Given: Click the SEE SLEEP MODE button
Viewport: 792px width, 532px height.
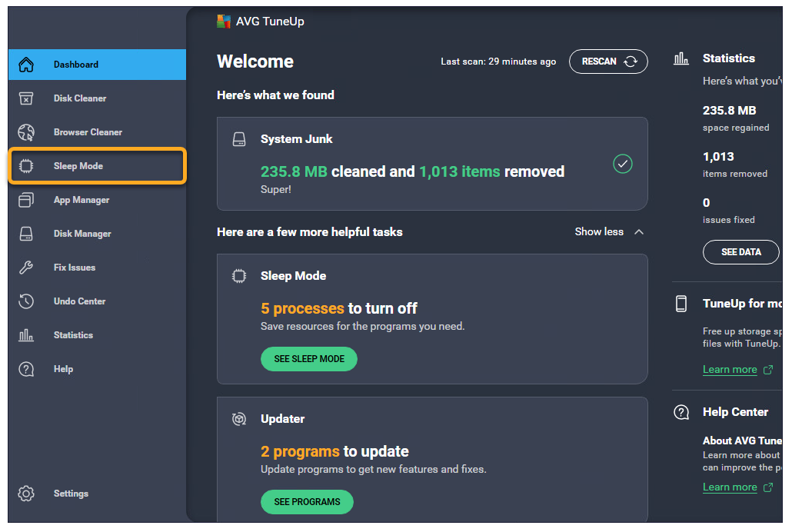Looking at the screenshot, I should pos(309,359).
